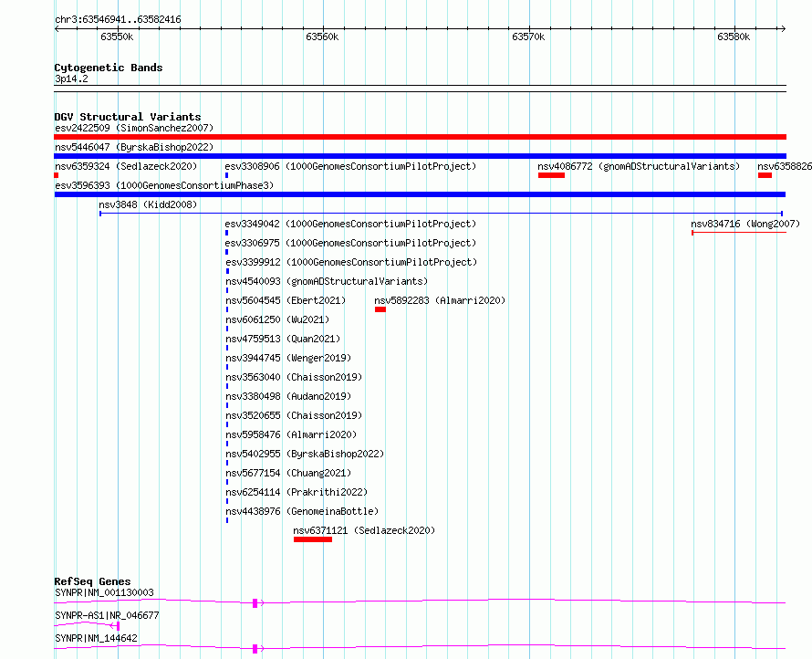812x659 pixels.
Task: Click the nsv6359324 (Sedlazeck2020) label
Action: coord(126,166)
